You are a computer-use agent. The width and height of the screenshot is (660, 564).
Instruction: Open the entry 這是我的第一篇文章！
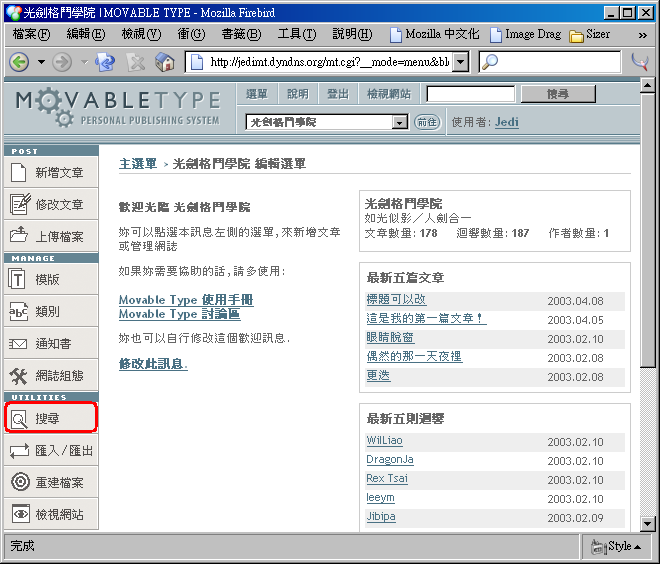coord(426,318)
